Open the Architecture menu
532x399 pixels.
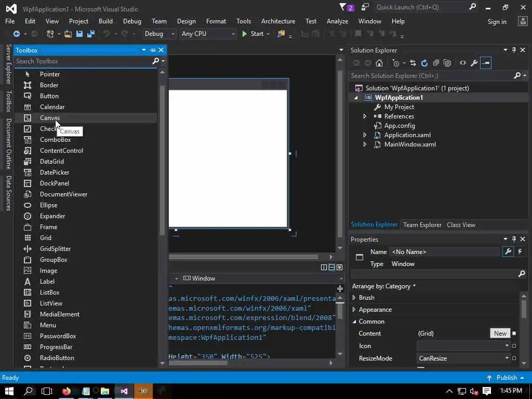(x=278, y=21)
